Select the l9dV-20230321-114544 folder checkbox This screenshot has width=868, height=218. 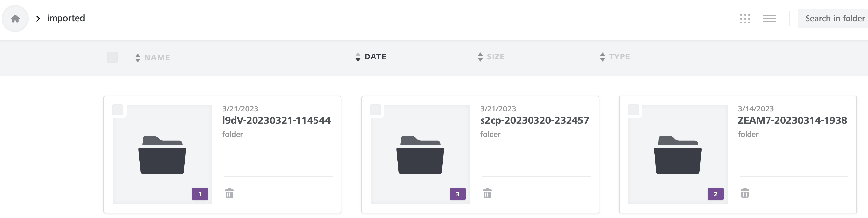pos(118,110)
